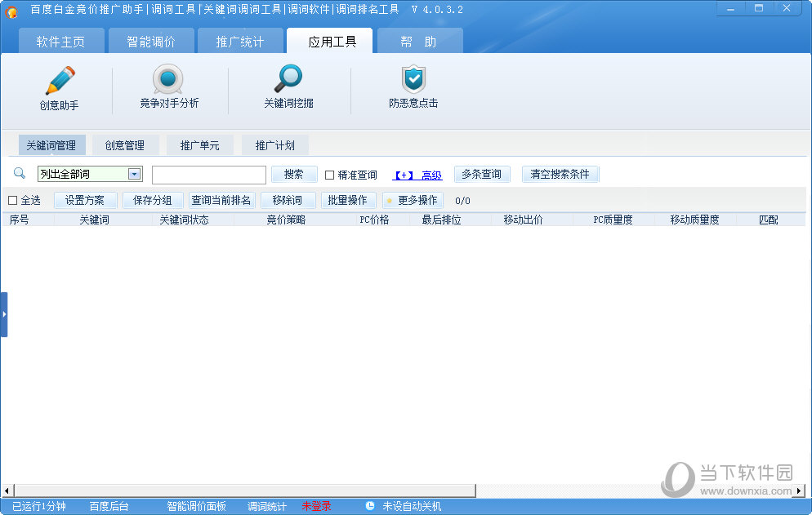Expand the left side panel arrow
Image resolution: width=812 pixels, height=515 pixels.
[3, 314]
